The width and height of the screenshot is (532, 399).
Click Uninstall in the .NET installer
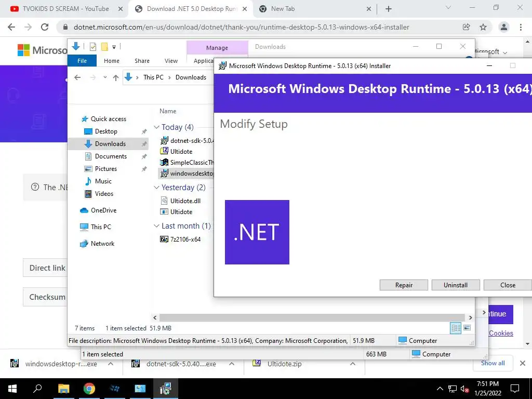point(456,285)
